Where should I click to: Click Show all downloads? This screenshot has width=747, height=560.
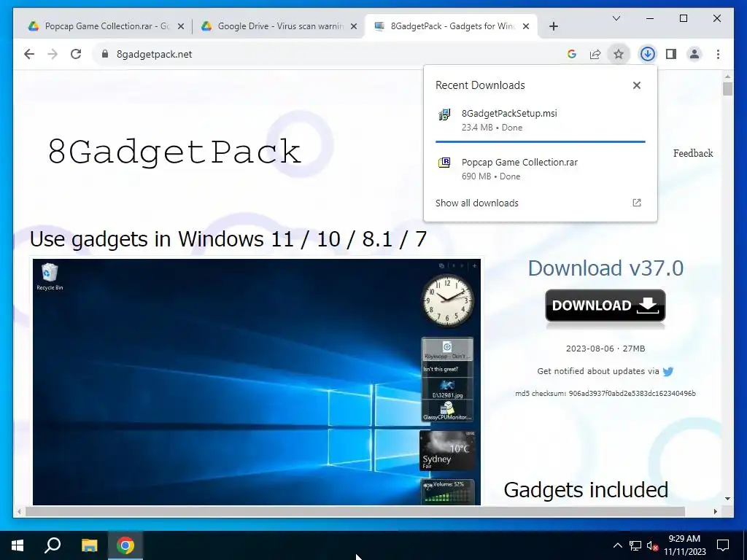(x=477, y=203)
